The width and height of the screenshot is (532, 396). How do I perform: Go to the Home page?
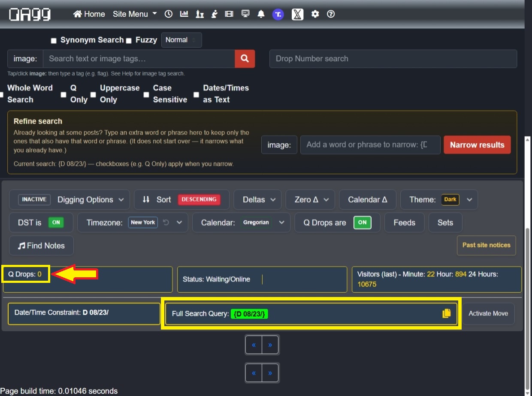[x=89, y=14]
